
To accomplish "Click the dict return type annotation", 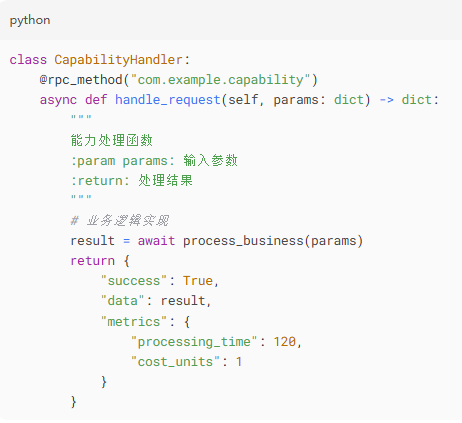I will pyautogui.click(x=416, y=100).
